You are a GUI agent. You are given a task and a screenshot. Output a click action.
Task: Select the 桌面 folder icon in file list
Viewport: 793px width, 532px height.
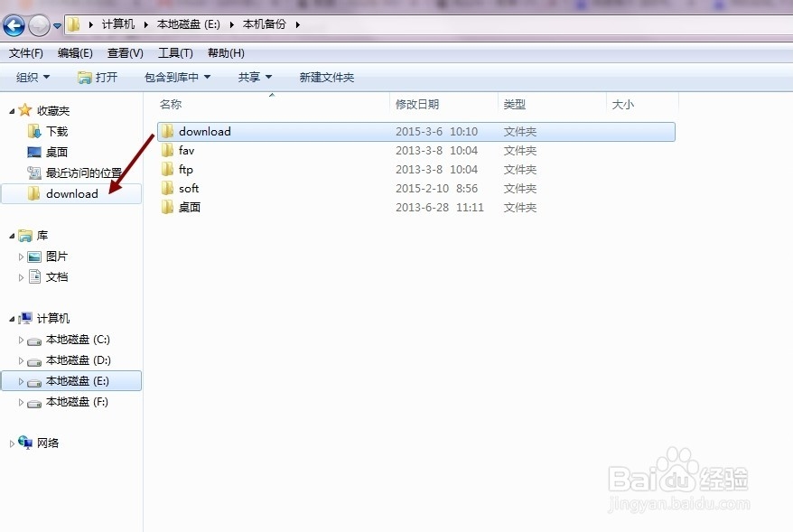pyautogui.click(x=167, y=208)
